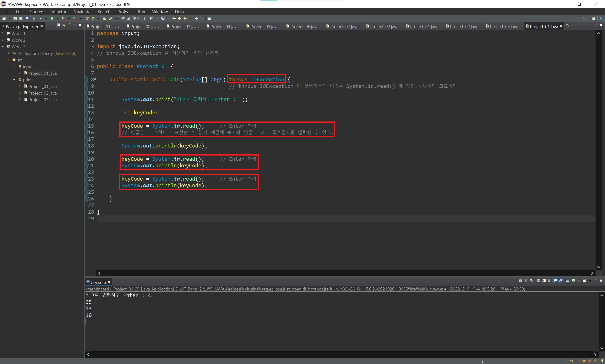
Task: Open the Run button dropdown arrow
Action: point(58,18)
